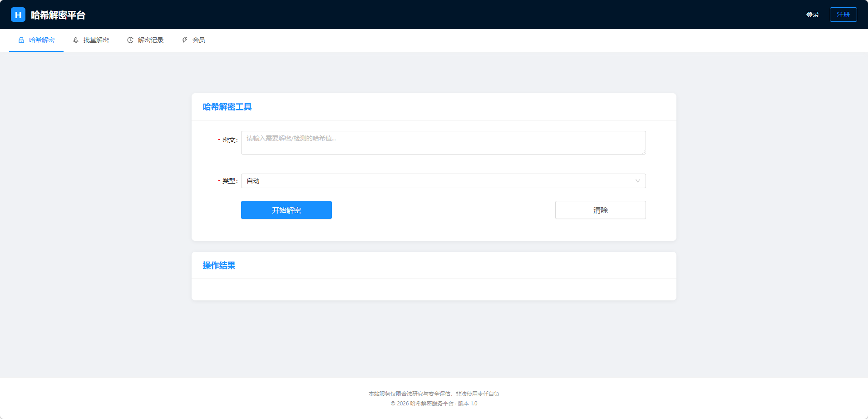Click the 操作结果 panel heading
This screenshot has height=419, width=868.
(219, 265)
